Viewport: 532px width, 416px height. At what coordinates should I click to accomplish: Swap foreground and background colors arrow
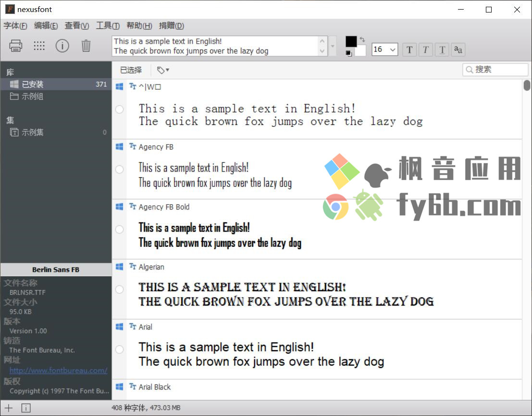tap(362, 39)
